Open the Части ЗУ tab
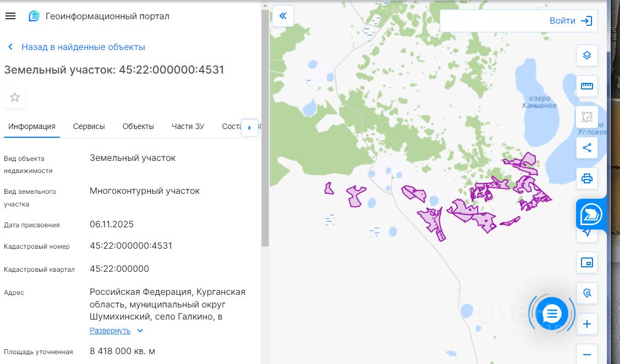The width and height of the screenshot is (620, 364). pos(187,126)
